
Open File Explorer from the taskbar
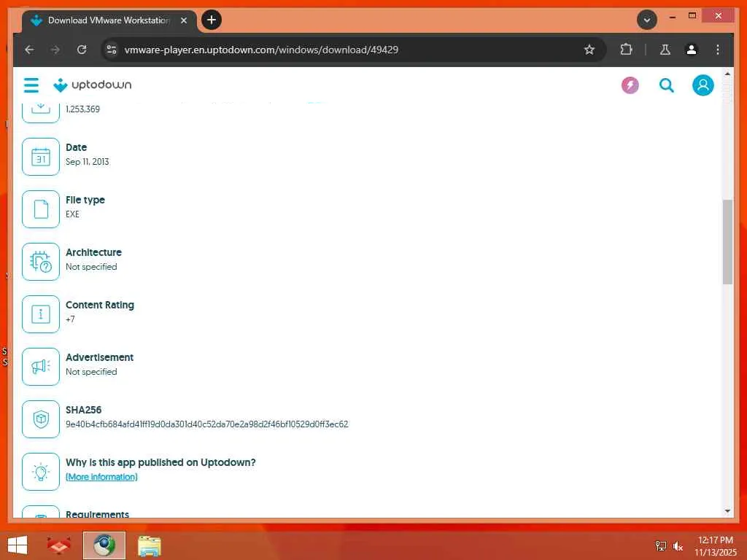click(149, 545)
